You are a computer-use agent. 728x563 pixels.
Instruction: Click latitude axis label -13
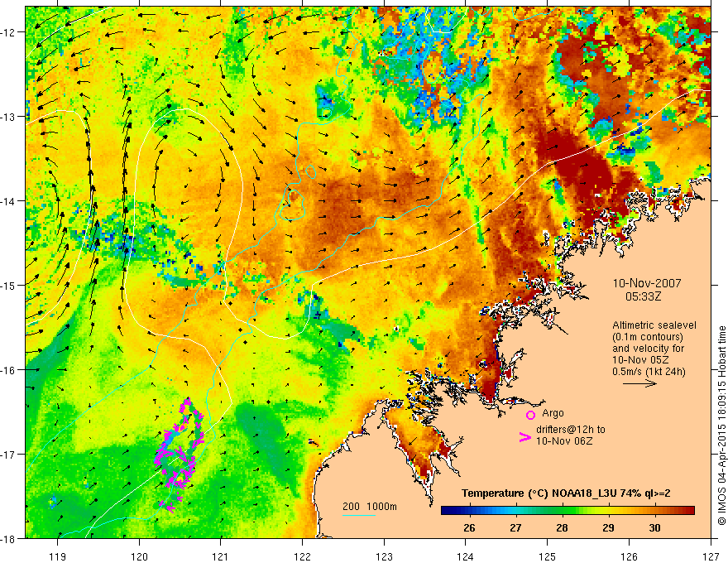pyautogui.click(x=9, y=117)
